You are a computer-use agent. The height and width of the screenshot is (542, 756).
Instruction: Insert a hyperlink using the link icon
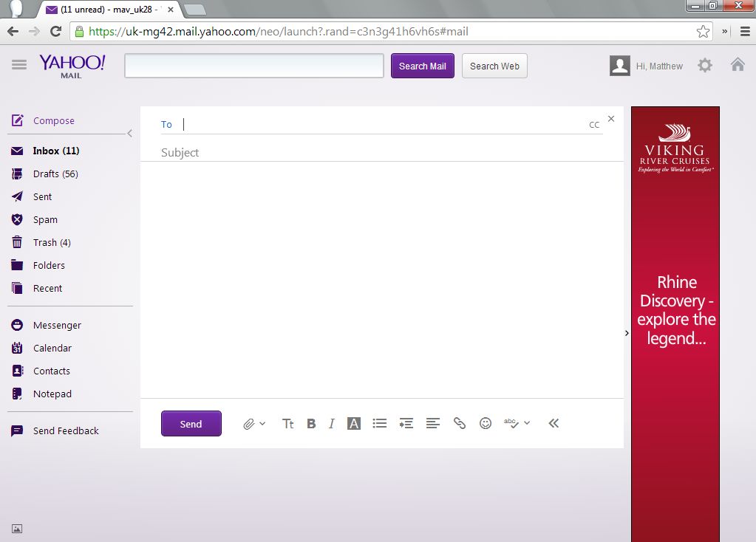pos(460,423)
